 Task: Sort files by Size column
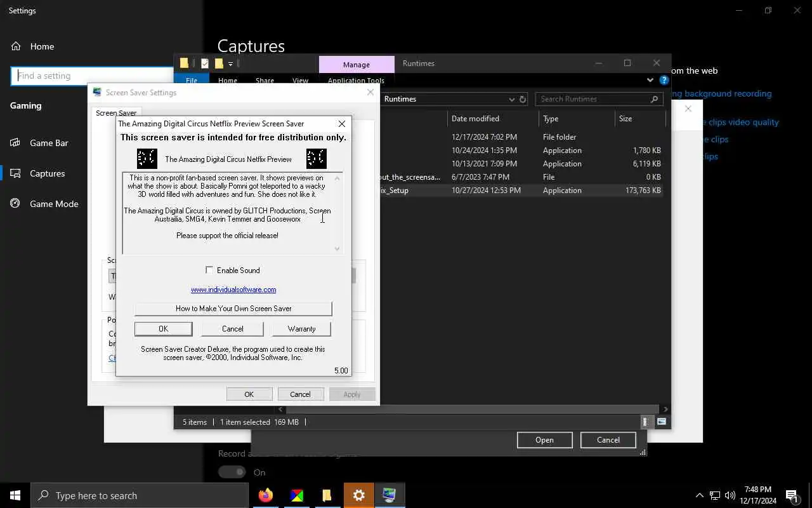pos(639,119)
